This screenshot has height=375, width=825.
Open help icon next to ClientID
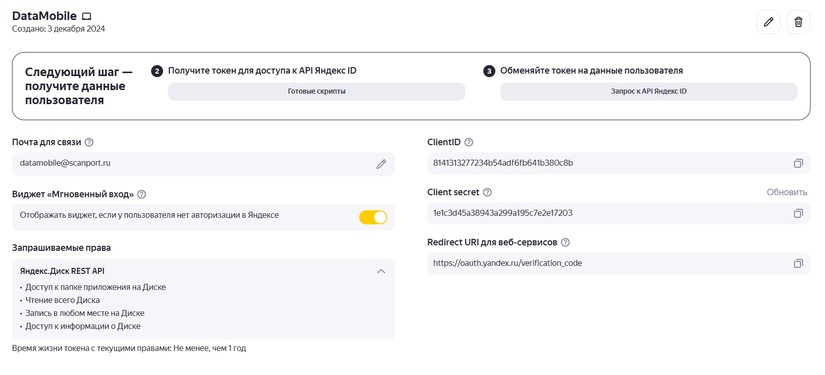click(x=469, y=142)
